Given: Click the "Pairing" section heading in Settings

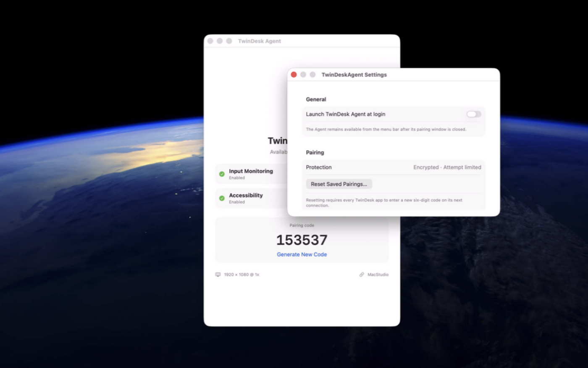Looking at the screenshot, I should click(x=315, y=152).
